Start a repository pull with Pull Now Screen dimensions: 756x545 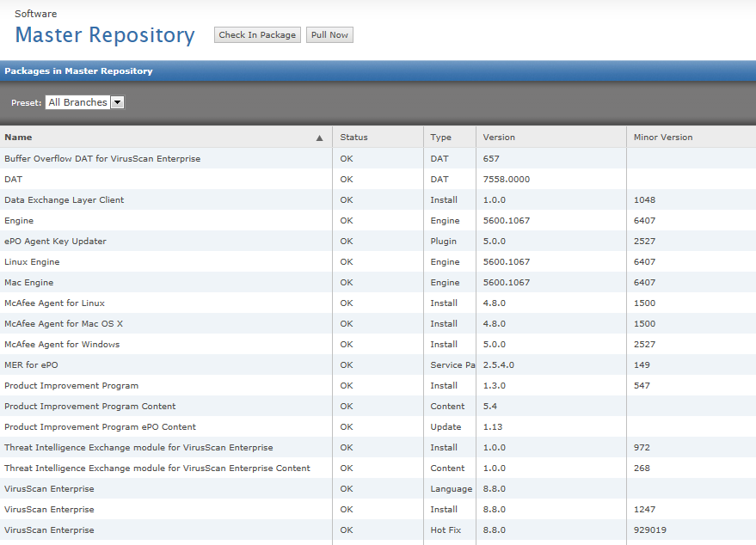329,34
